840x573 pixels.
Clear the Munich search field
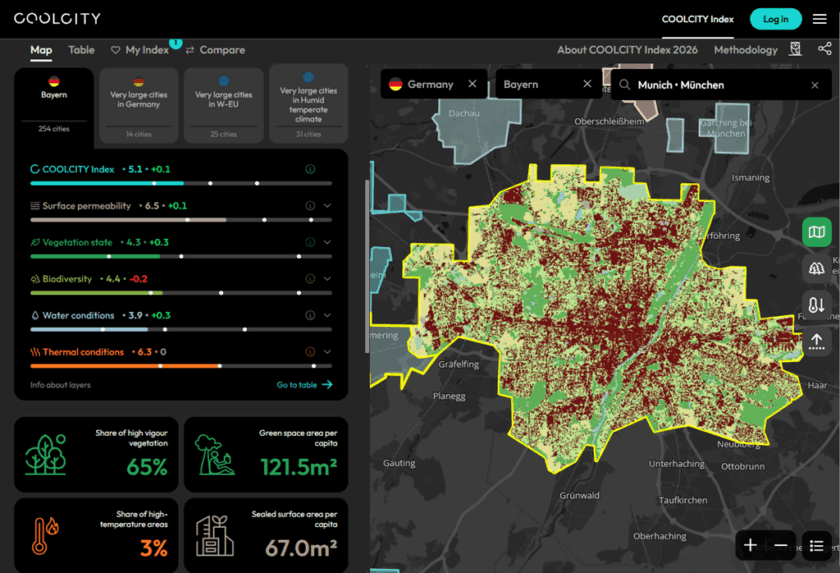815,85
